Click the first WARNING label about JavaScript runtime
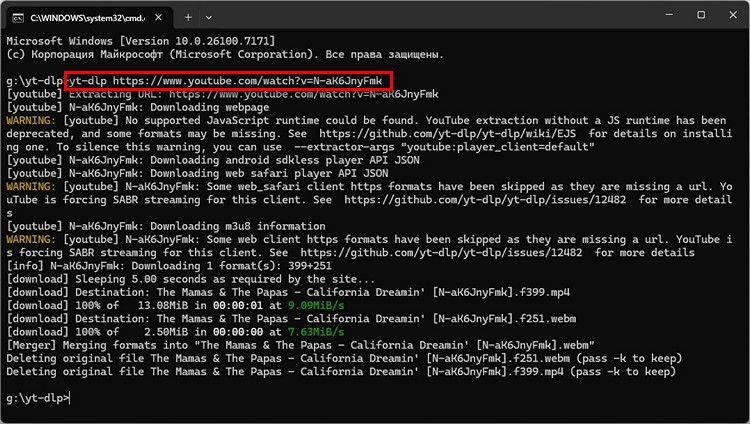The image size is (750, 424). 31,119
